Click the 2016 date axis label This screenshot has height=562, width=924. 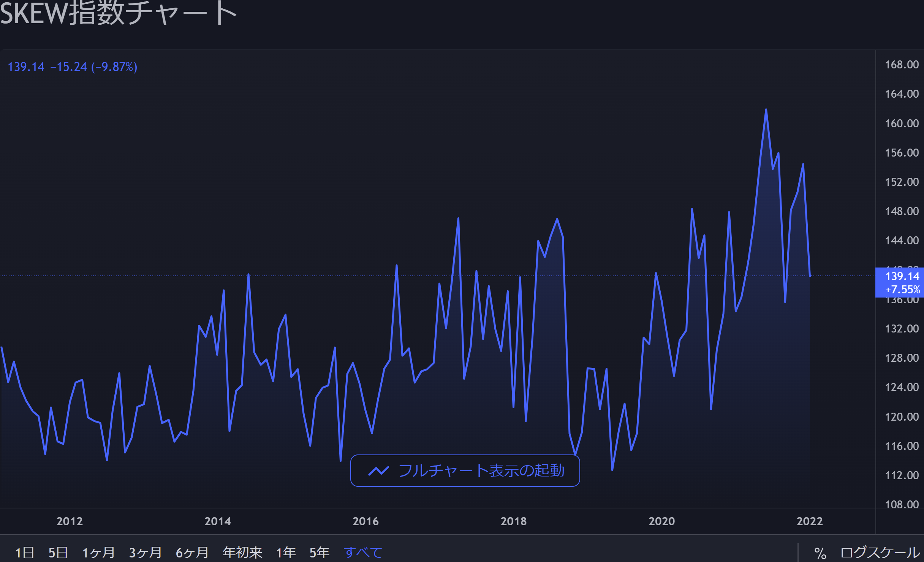coord(365,521)
